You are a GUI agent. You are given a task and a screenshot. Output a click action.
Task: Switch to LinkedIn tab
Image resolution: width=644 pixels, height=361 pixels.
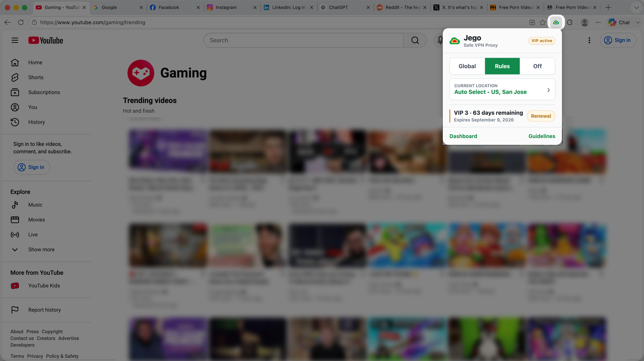click(288, 7)
